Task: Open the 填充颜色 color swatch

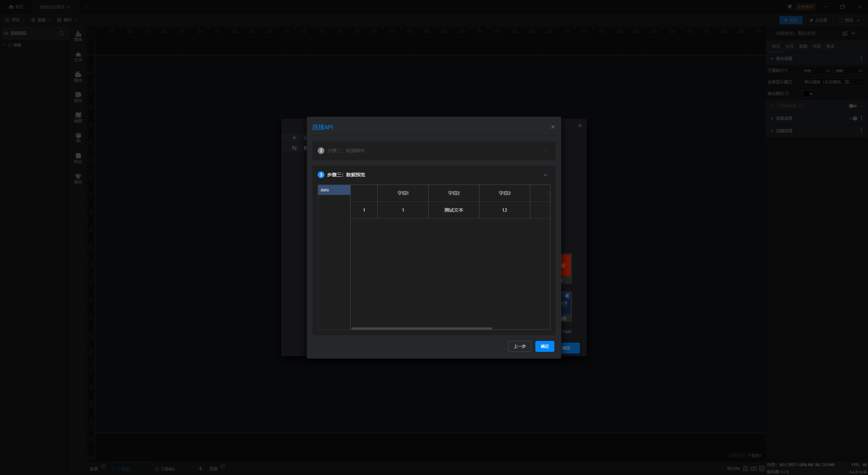Action: point(808,94)
